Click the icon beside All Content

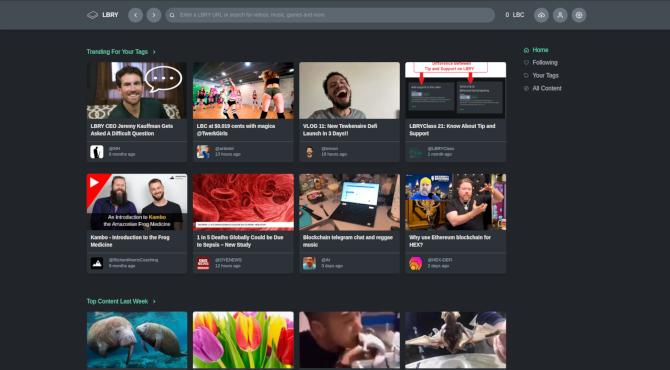click(x=526, y=88)
